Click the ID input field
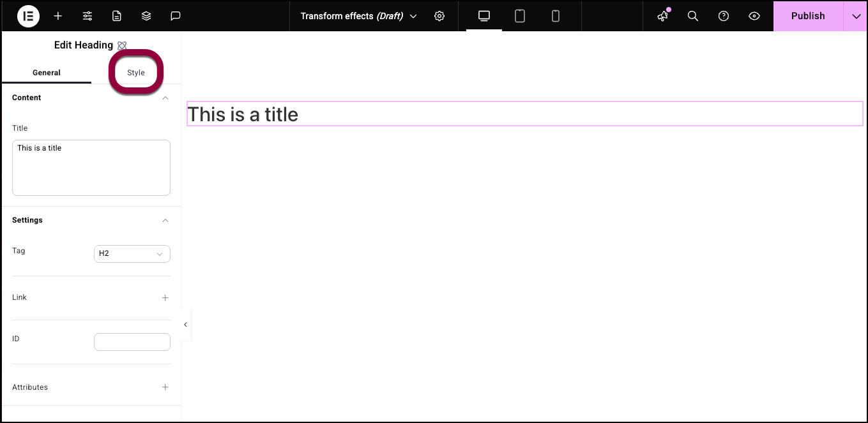The width and height of the screenshot is (868, 423). (x=132, y=341)
